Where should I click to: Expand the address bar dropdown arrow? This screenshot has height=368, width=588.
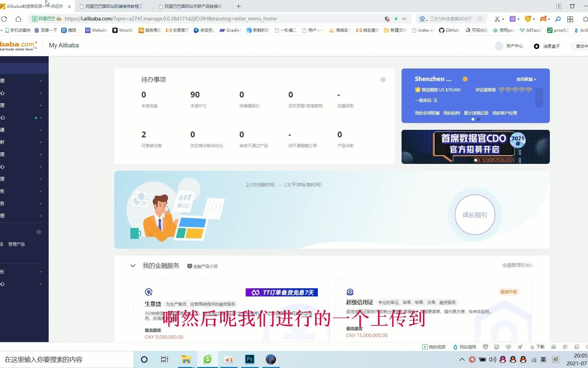pyautogui.click(x=404, y=19)
